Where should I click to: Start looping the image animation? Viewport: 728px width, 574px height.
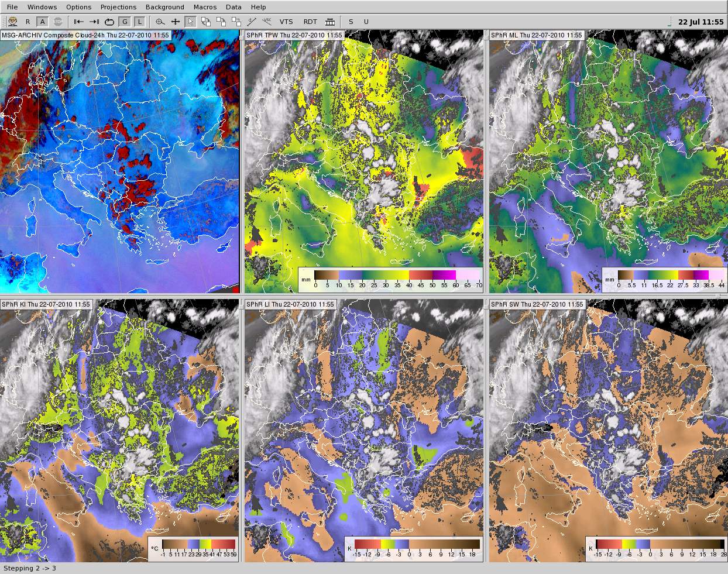pos(109,22)
